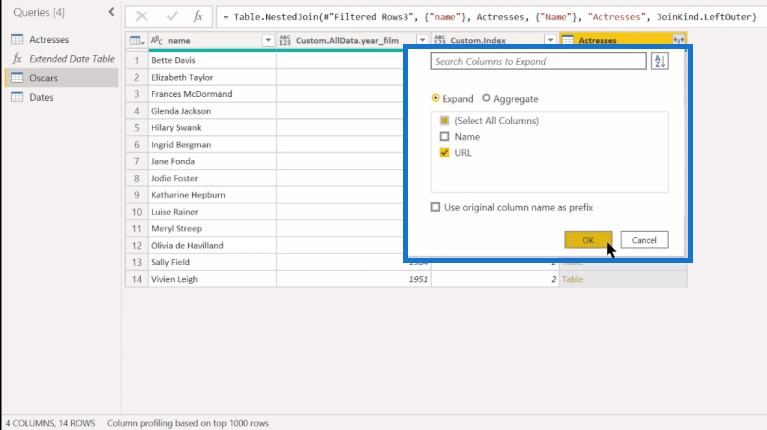Select the Jane Fonda cell
767x430 pixels.
pos(212,161)
